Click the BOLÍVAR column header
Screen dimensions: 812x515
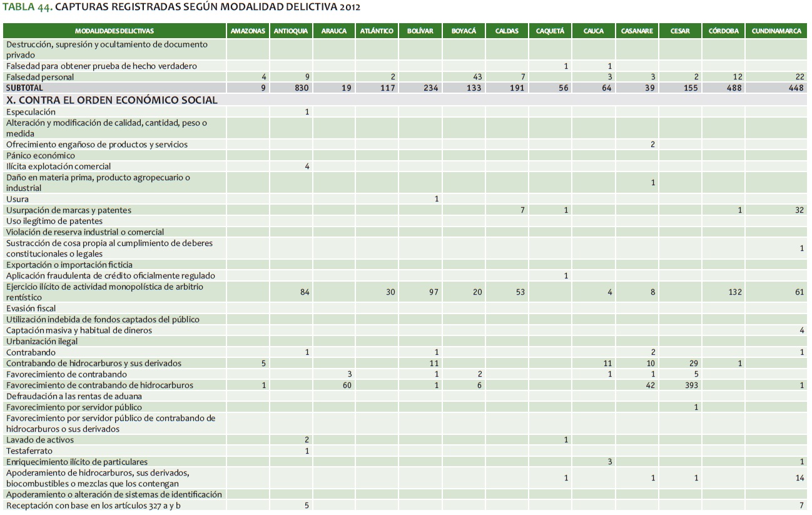pos(420,31)
